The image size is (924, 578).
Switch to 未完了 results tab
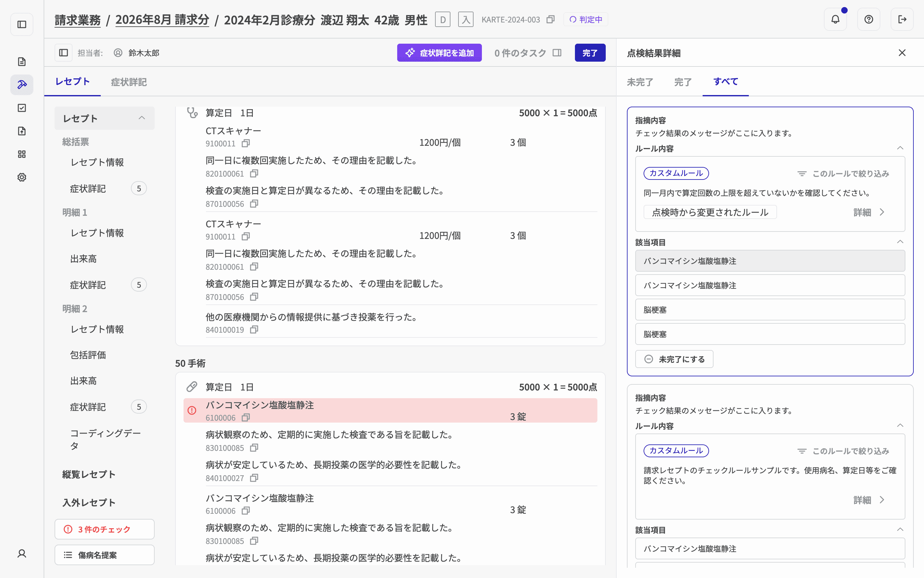[640, 82]
